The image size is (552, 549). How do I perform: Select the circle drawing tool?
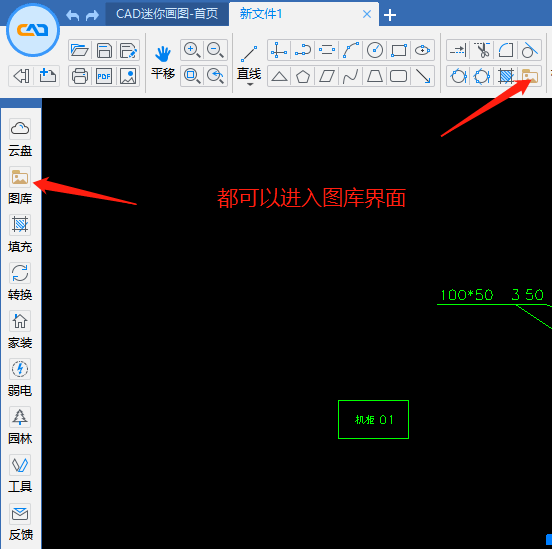click(x=375, y=50)
